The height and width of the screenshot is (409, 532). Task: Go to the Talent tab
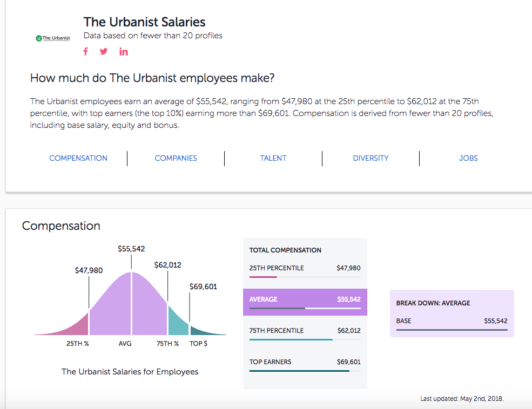coord(273,158)
